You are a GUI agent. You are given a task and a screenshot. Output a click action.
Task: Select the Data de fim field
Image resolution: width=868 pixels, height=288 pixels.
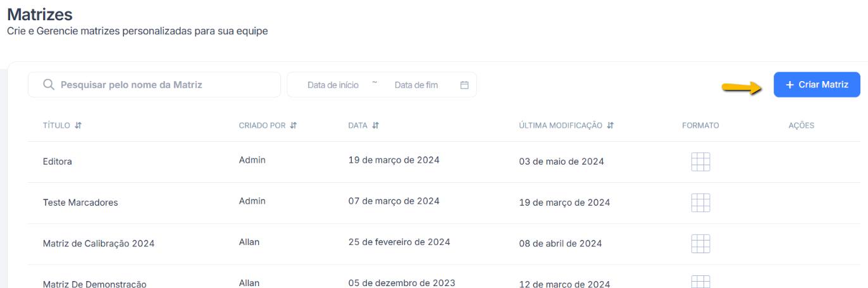[x=416, y=85]
